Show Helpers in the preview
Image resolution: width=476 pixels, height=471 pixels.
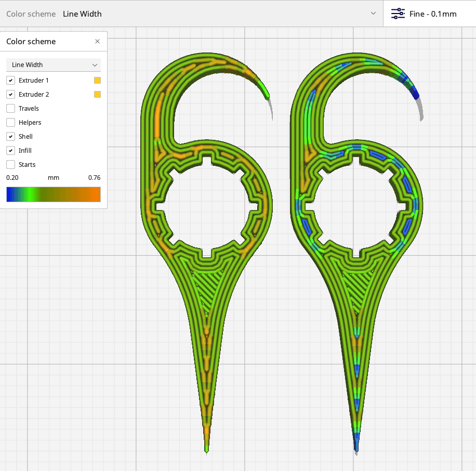[10, 123]
